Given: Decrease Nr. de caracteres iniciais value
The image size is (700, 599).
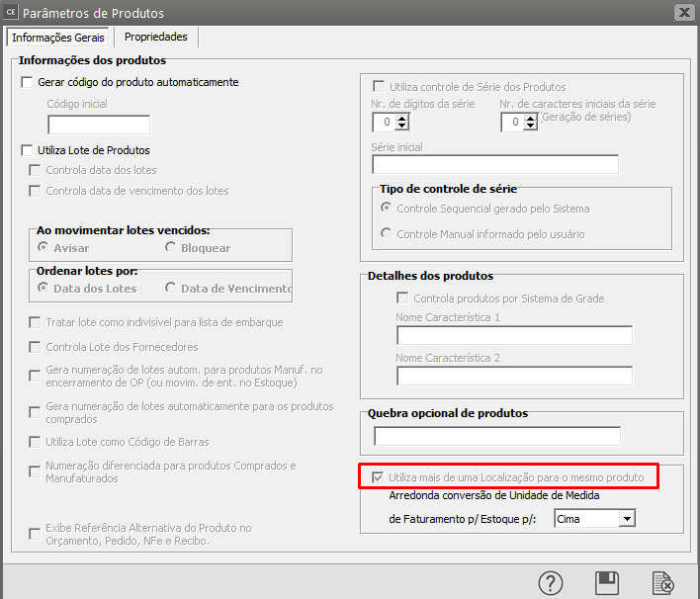Looking at the screenshot, I should [x=531, y=127].
